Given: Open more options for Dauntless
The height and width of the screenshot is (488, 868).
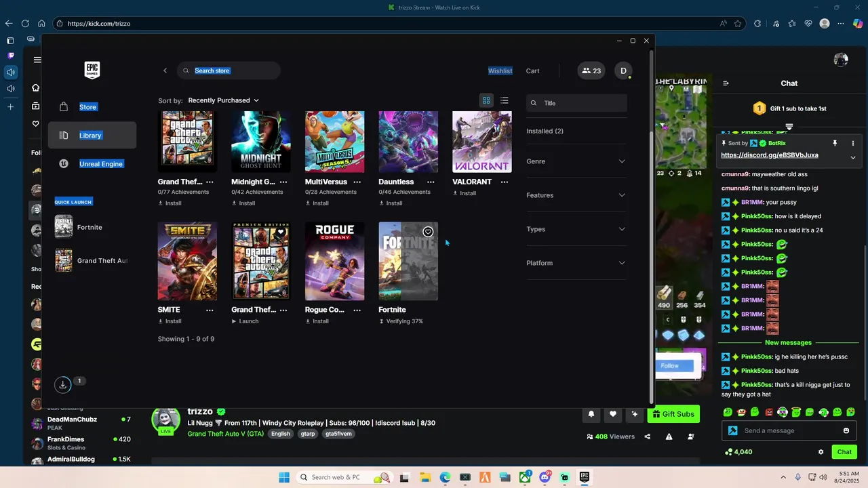Looking at the screenshot, I should pyautogui.click(x=431, y=182).
